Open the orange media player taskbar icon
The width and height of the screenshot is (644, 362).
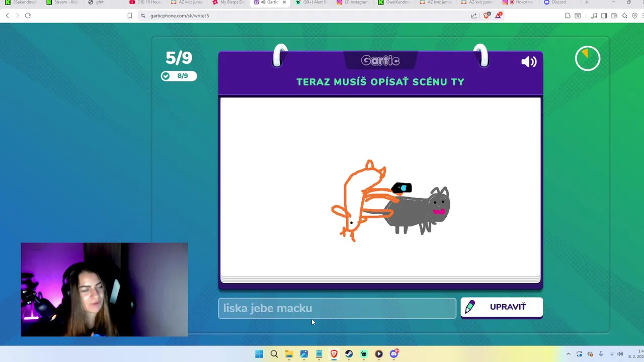[379, 354]
